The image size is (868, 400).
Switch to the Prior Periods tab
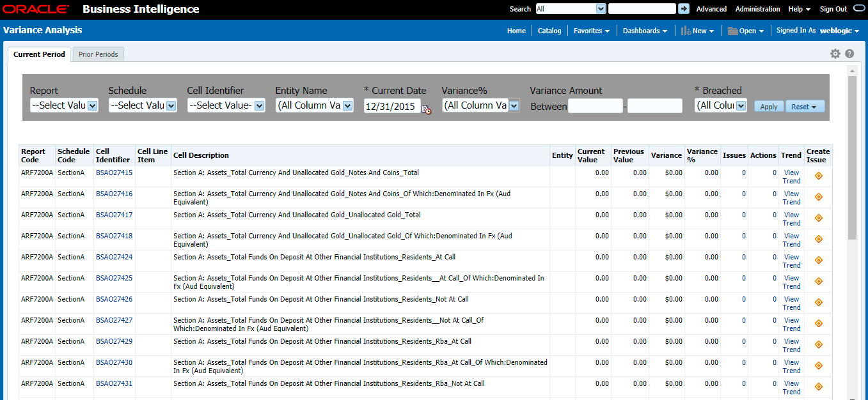pyautogui.click(x=97, y=54)
